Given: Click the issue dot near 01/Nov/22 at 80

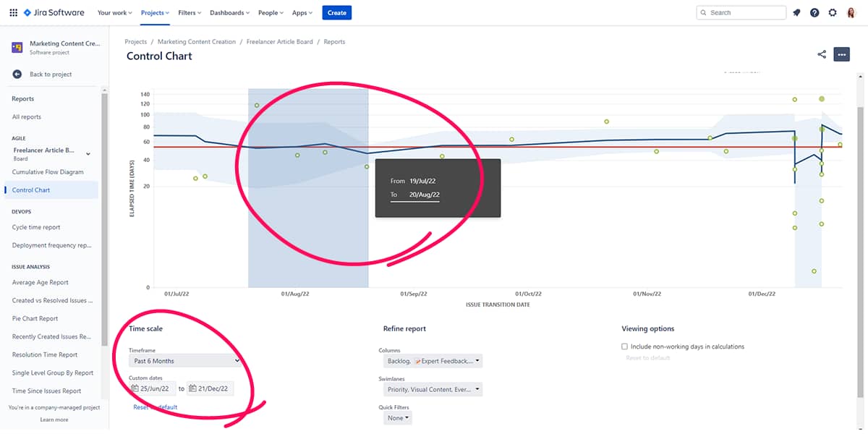Looking at the screenshot, I should pyautogui.click(x=607, y=122).
